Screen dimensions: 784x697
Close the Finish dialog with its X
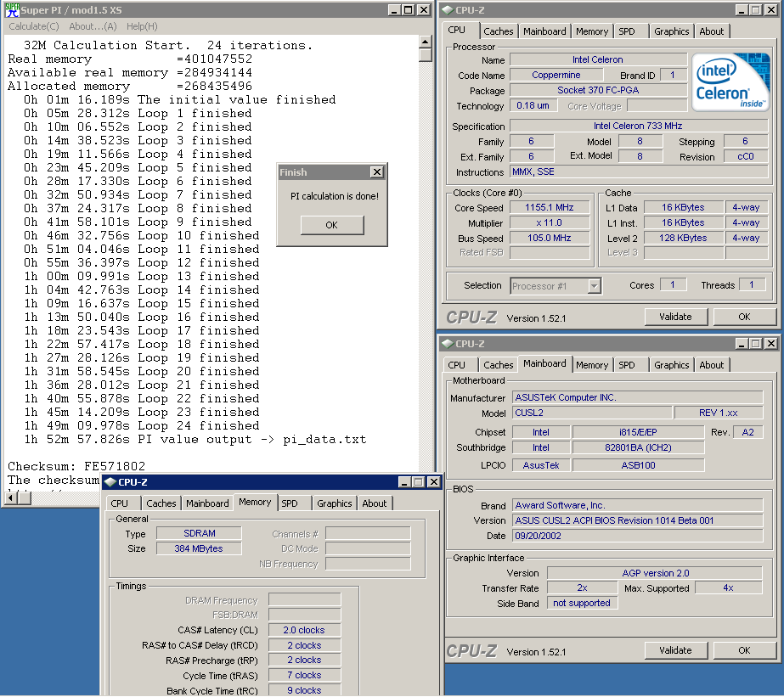click(376, 172)
